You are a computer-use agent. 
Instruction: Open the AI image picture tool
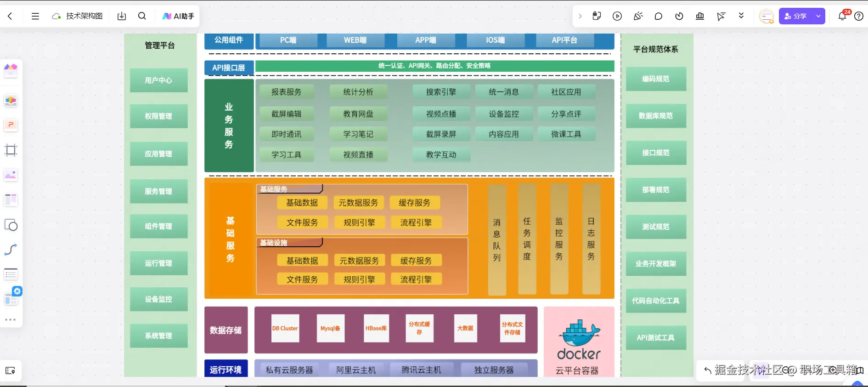(x=11, y=175)
